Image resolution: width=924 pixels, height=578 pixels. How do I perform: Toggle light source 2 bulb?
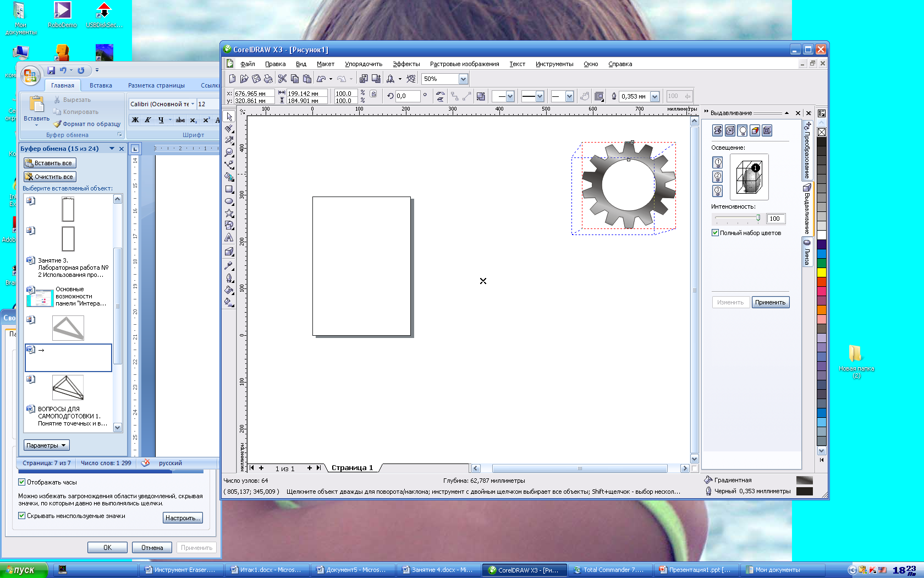coord(718,177)
